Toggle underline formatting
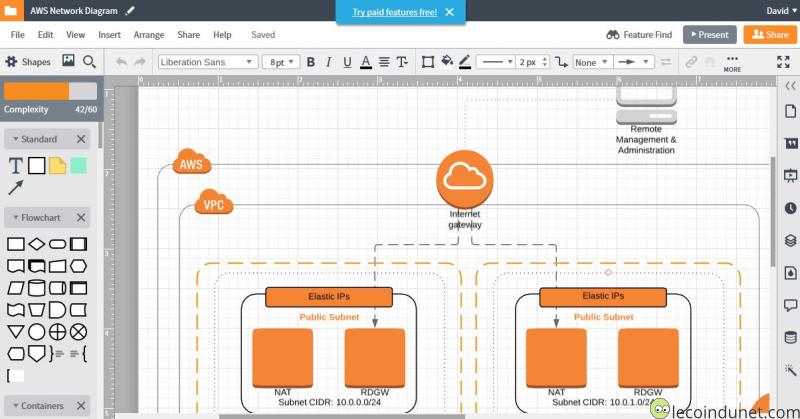 (x=347, y=62)
